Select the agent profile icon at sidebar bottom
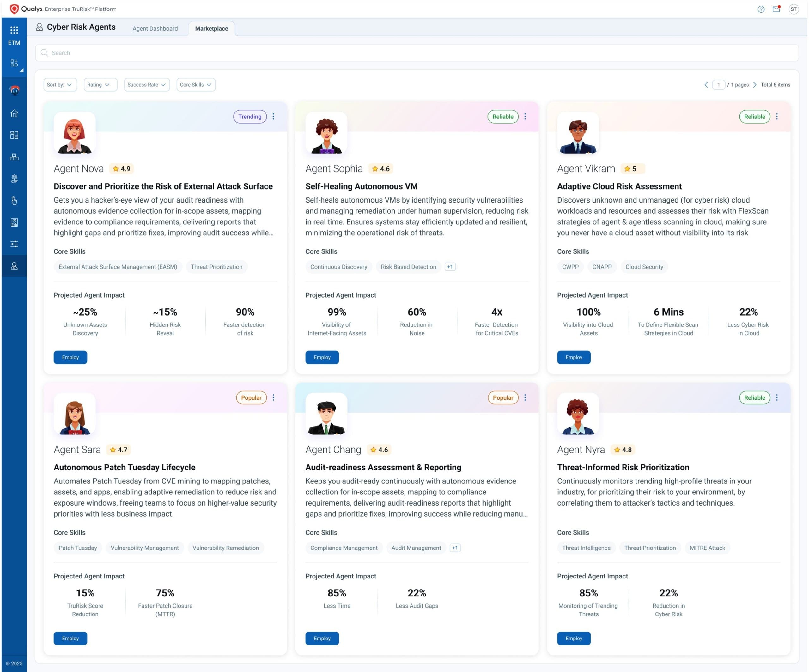 coord(14,266)
